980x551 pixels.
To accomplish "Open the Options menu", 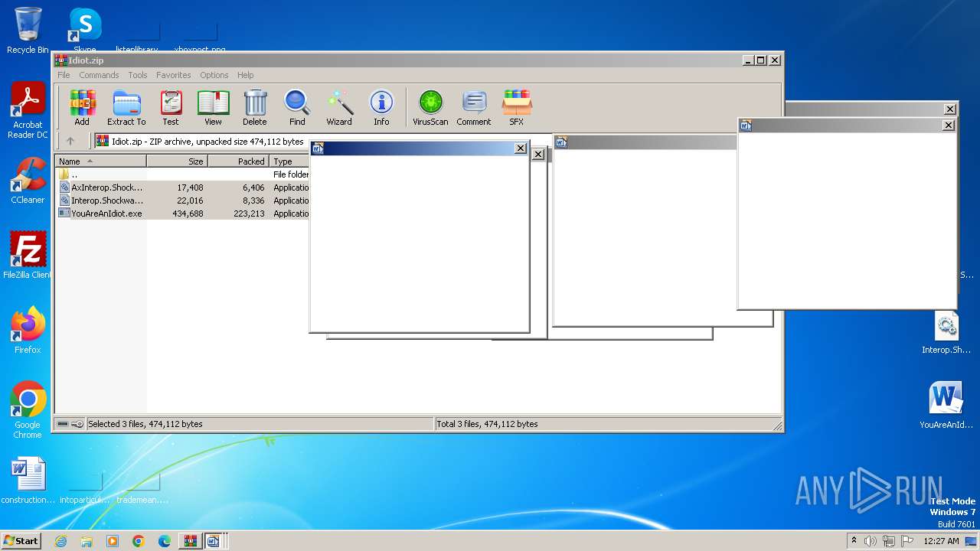I will pyautogui.click(x=214, y=75).
